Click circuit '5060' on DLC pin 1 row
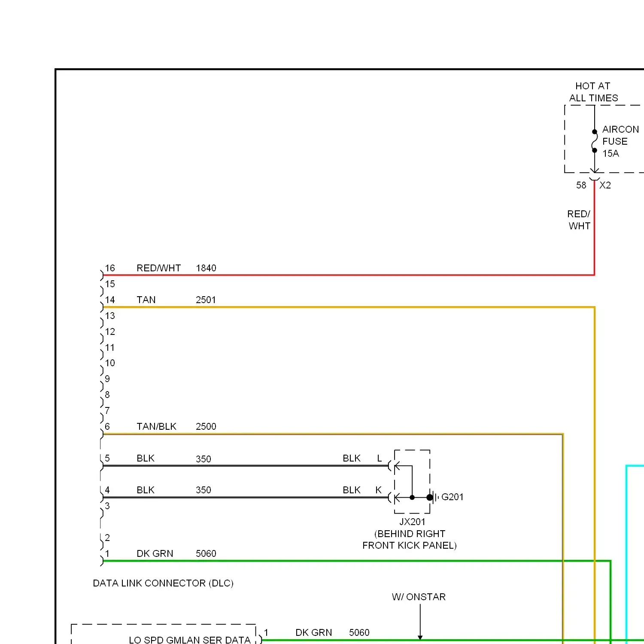 tap(206, 553)
